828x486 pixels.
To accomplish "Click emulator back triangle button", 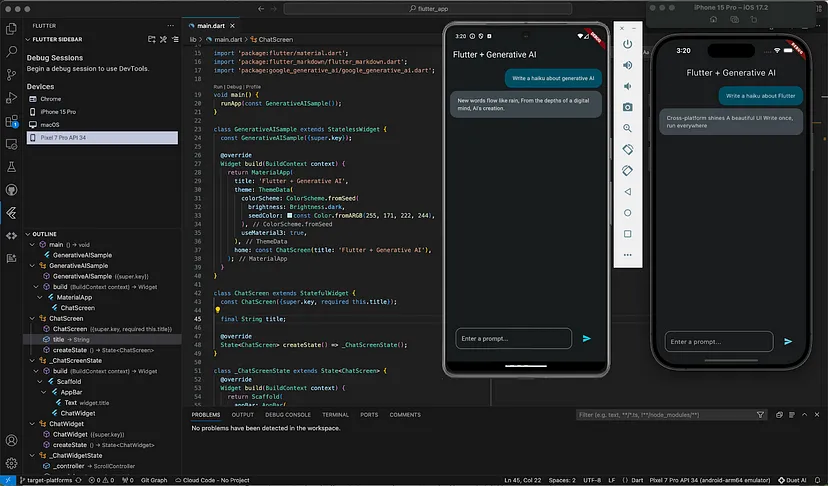I will point(627,192).
